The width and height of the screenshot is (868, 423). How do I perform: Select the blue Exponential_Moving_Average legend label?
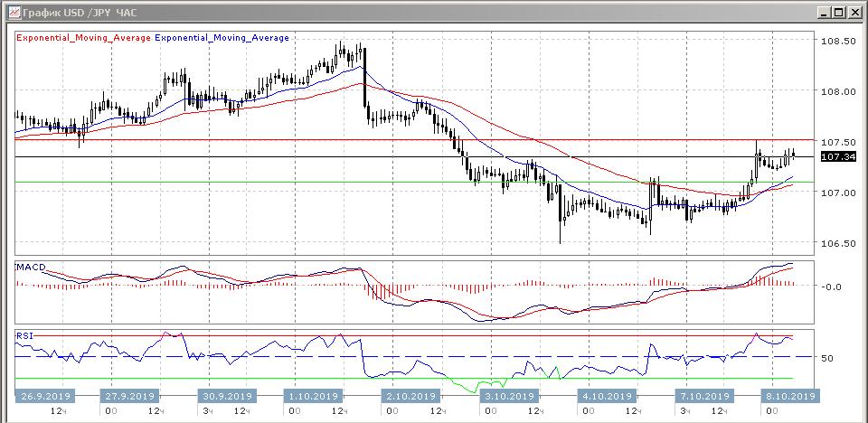(x=222, y=38)
